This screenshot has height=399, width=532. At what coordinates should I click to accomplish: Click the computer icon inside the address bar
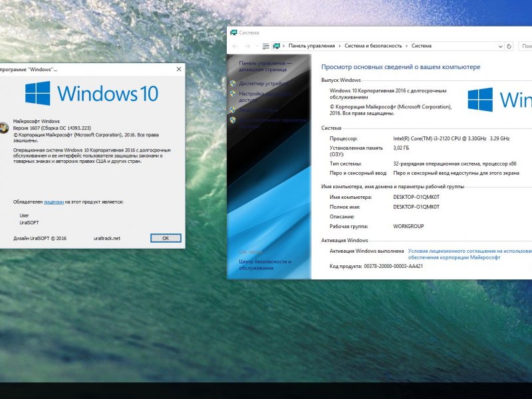277,46
